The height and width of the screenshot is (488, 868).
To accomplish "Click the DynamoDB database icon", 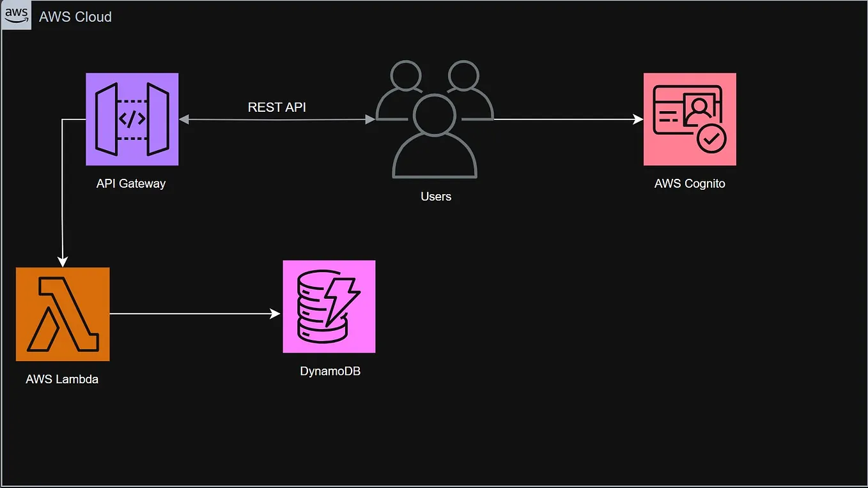I will coord(329,306).
